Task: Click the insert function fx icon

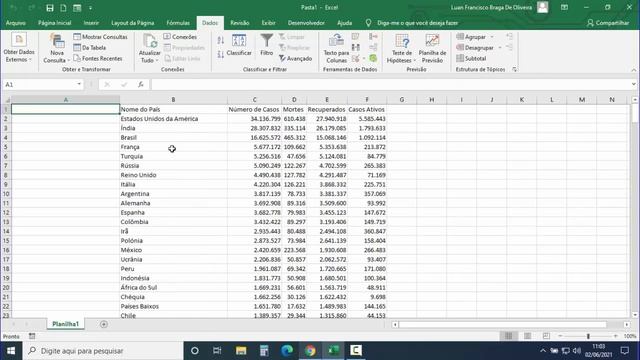Action: tap(140, 84)
